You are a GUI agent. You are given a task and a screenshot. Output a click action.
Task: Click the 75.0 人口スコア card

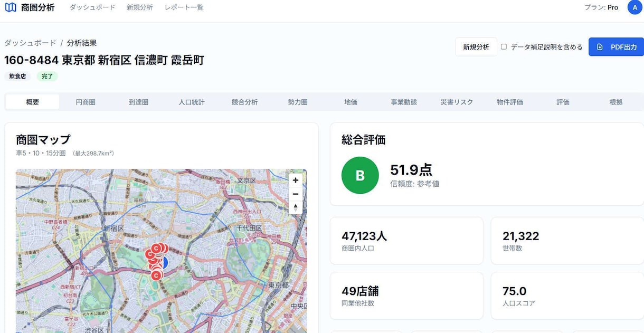[567, 296]
